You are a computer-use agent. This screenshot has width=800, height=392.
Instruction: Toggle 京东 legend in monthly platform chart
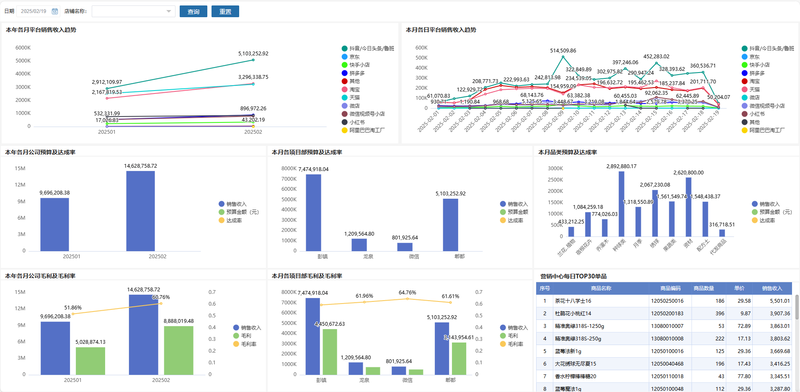(350, 57)
